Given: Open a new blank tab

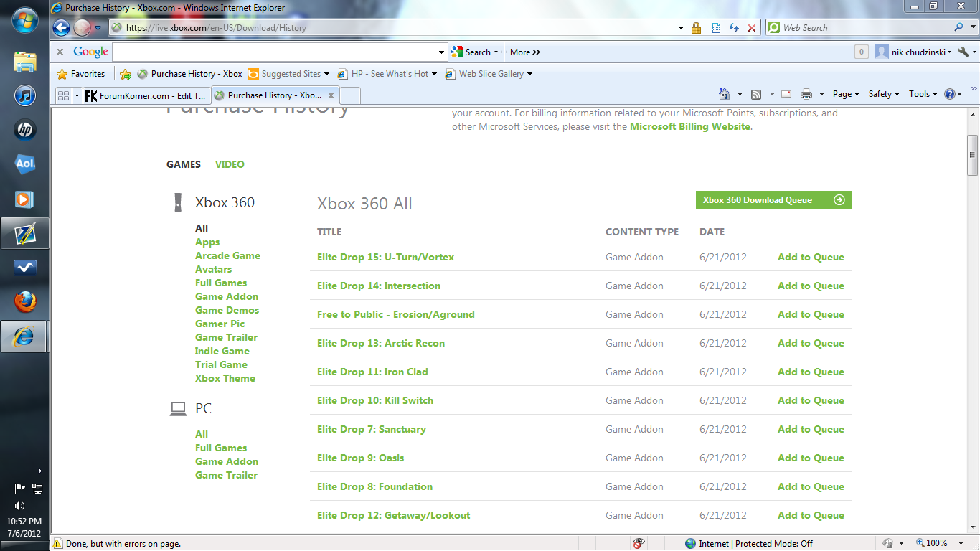Looking at the screenshot, I should coord(349,95).
